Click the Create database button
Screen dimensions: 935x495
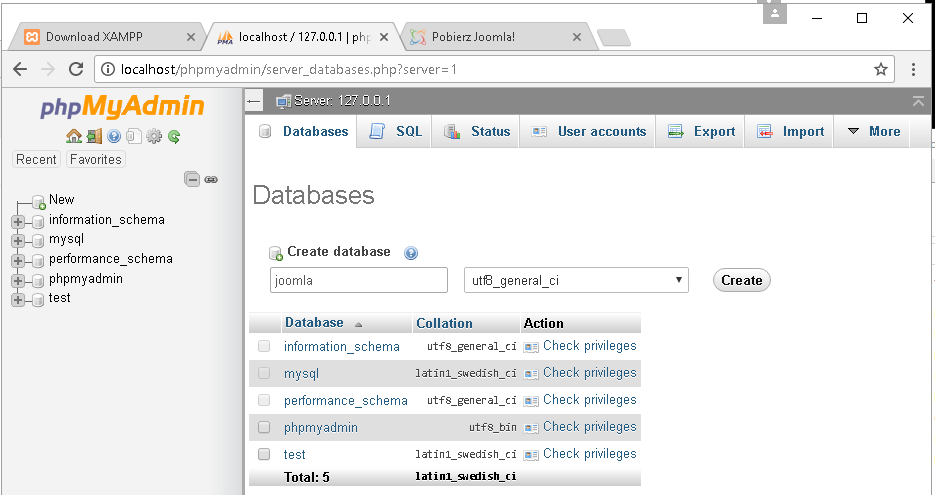click(742, 280)
